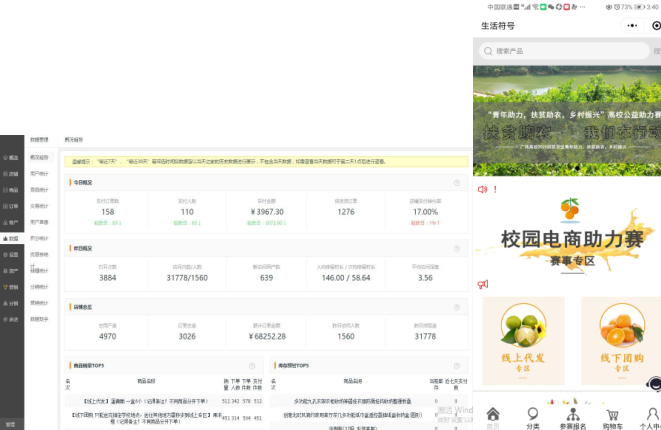Open 用户统计 in the data submenu
The height and width of the screenshot is (430, 661).
point(39,173)
